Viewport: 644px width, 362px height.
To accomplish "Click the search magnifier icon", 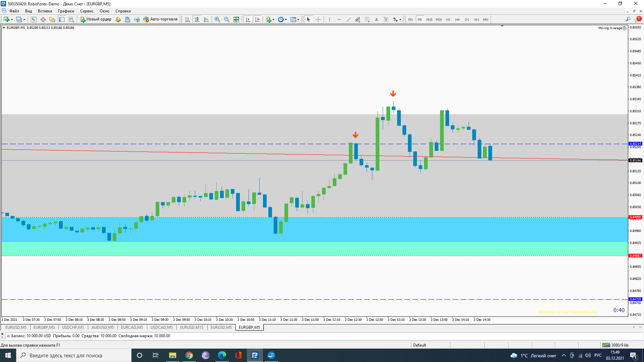I will point(628,19).
